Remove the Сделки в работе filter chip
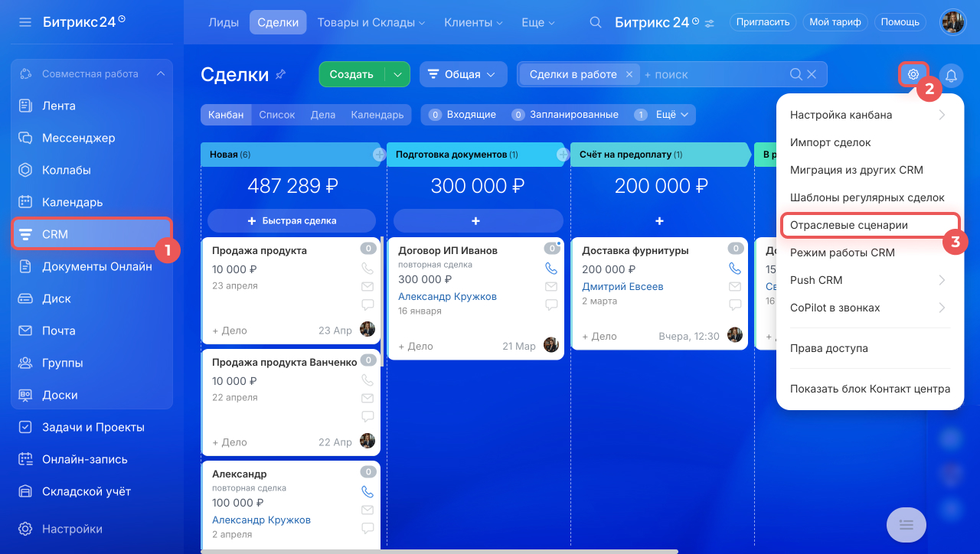The height and width of the screenshot is (554, 980). 629,74
